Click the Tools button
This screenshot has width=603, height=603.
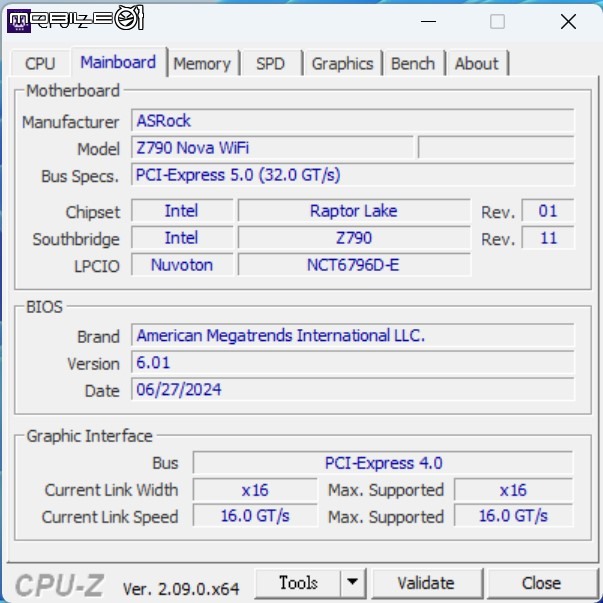[298, 583]
